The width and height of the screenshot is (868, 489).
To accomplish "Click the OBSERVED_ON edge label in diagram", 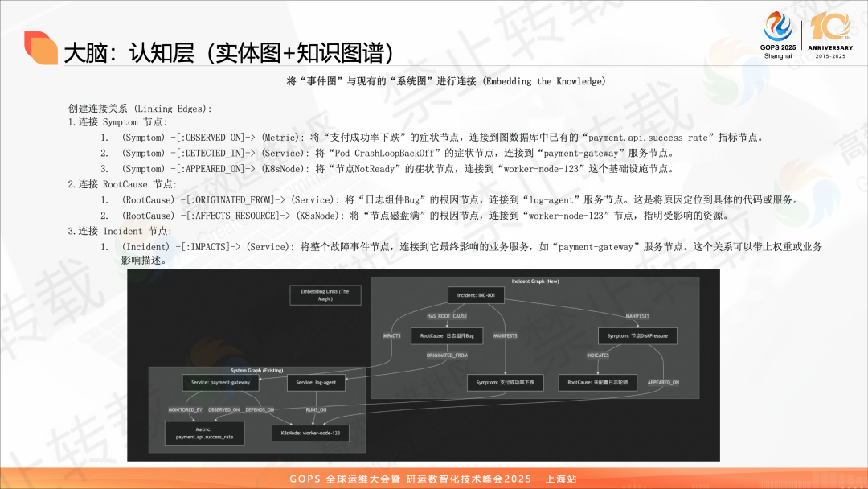I will pos(223,410).
